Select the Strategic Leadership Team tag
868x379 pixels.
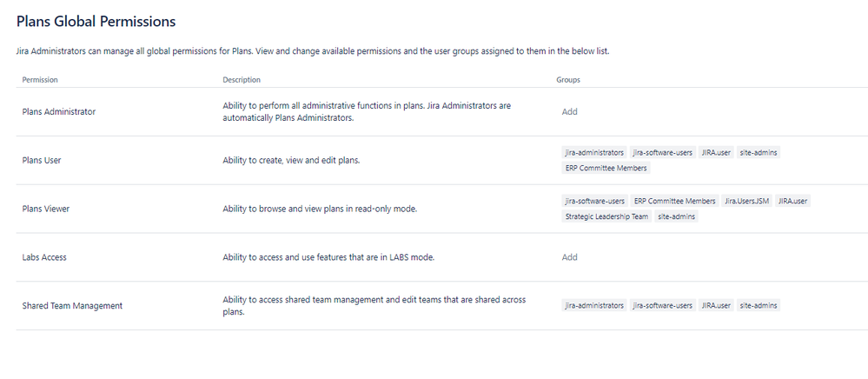(606, 216)
